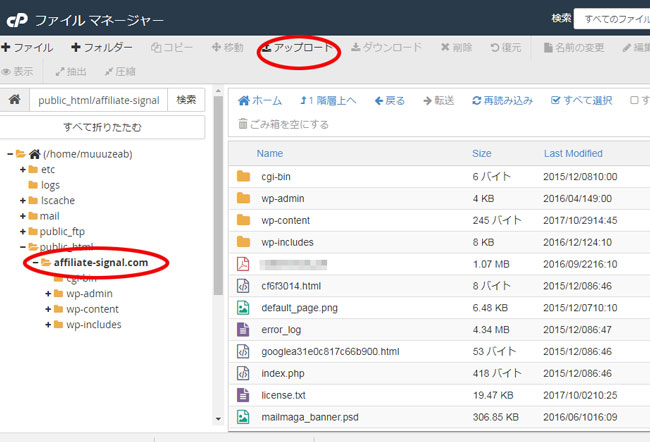Sort files by Size column header

482,153
